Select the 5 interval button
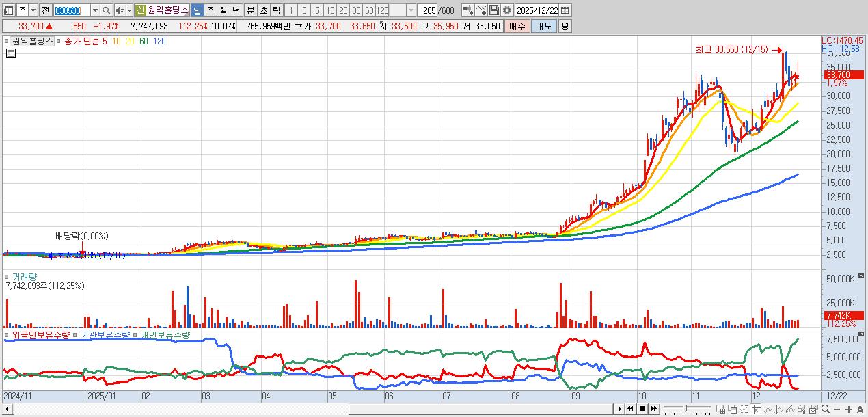 coord(316,10)
